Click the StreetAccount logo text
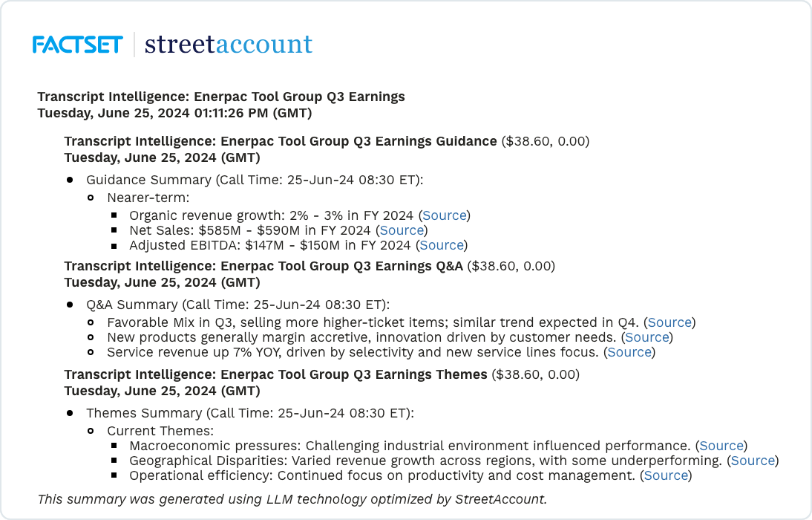 pyautogui.click(x=228, y=45)
